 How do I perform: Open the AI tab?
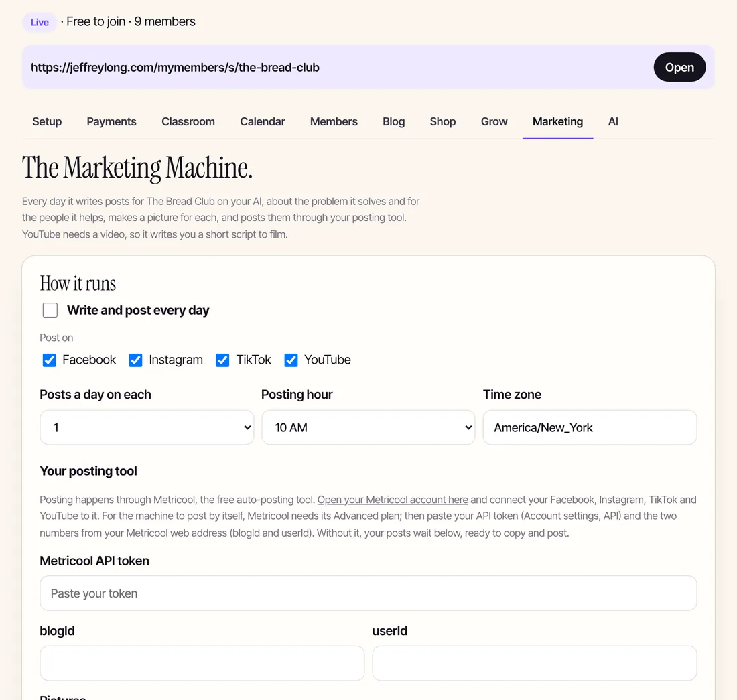click(613, 122)
